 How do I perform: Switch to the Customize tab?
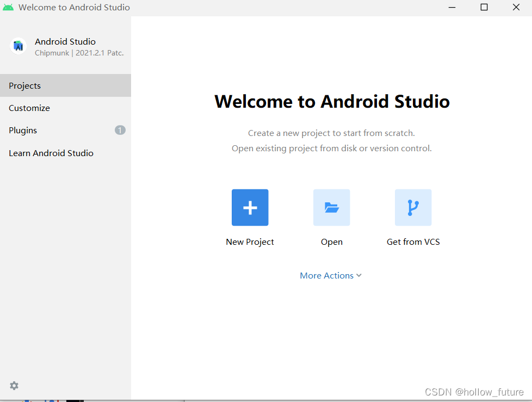pos(65,108)
